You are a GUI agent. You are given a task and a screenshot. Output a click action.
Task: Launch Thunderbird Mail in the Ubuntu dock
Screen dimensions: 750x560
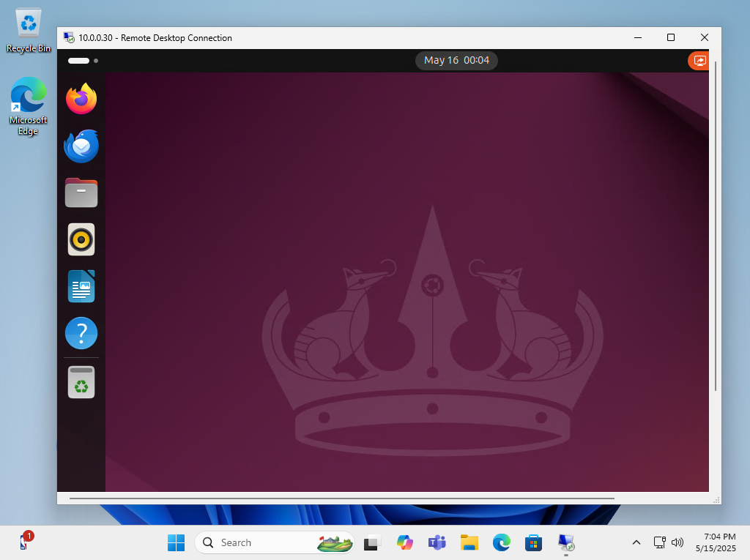tap(81, 146)
